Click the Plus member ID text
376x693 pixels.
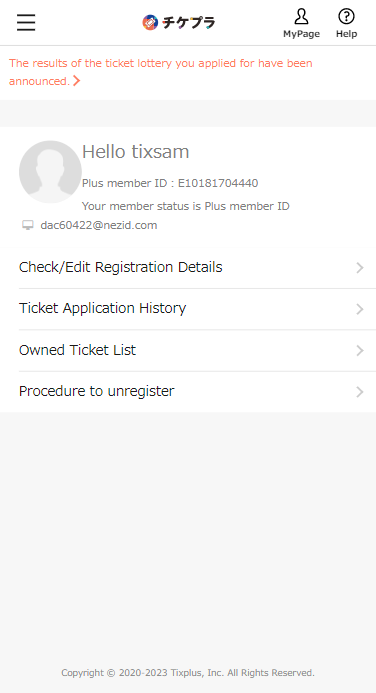point(170,183)
